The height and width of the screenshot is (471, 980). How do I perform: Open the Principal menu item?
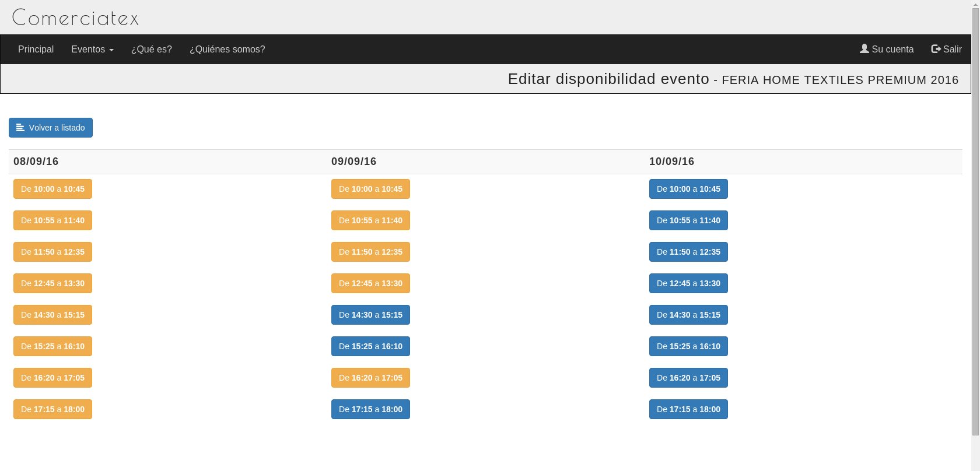(x=36, y=50)
